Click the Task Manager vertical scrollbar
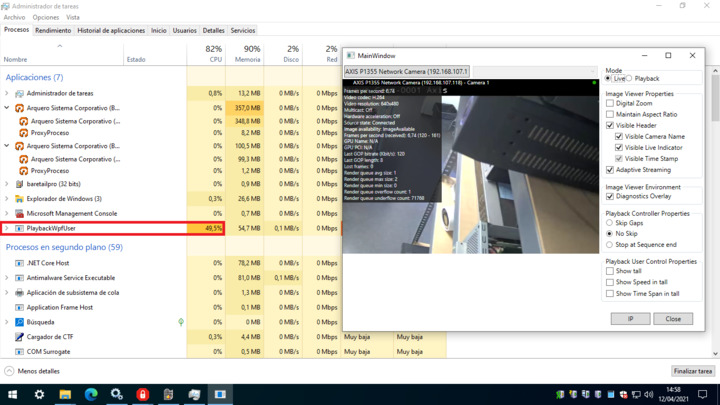This screenshot has width=720, height=405. coord(715,200)
